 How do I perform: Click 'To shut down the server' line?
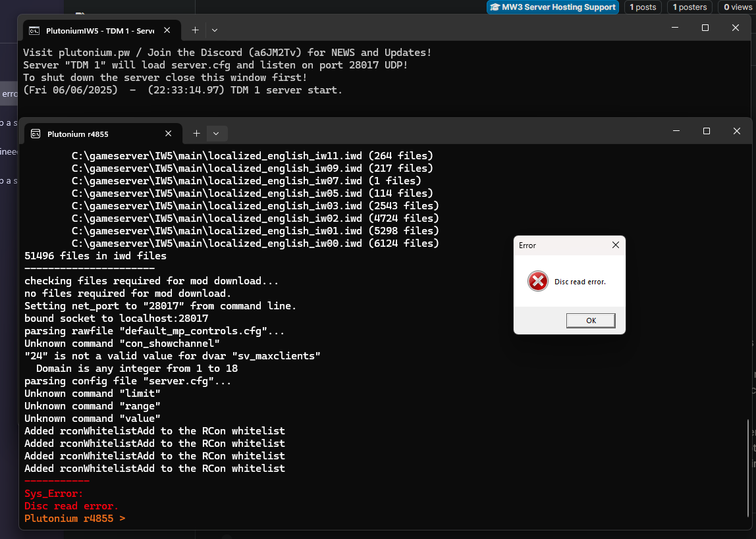165,78
